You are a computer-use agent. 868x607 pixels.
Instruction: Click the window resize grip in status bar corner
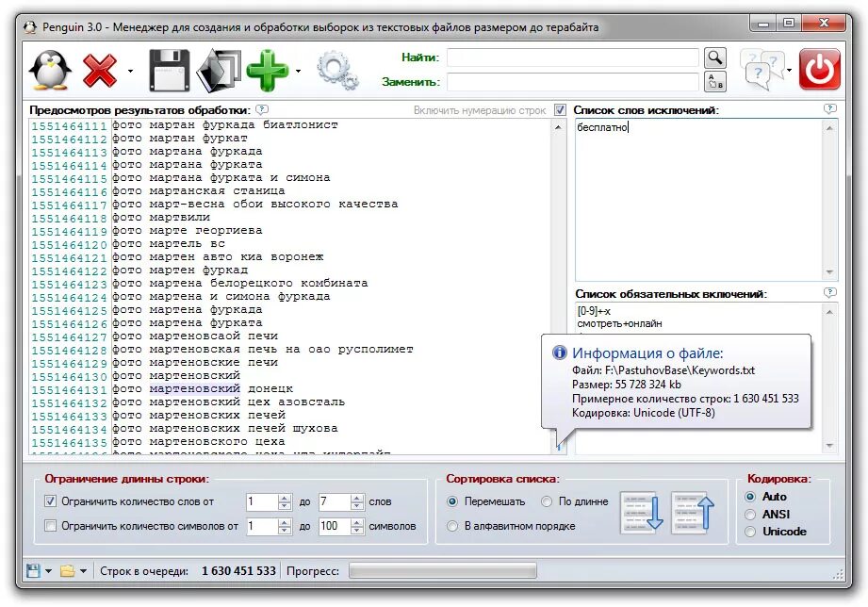coord(838,574)
